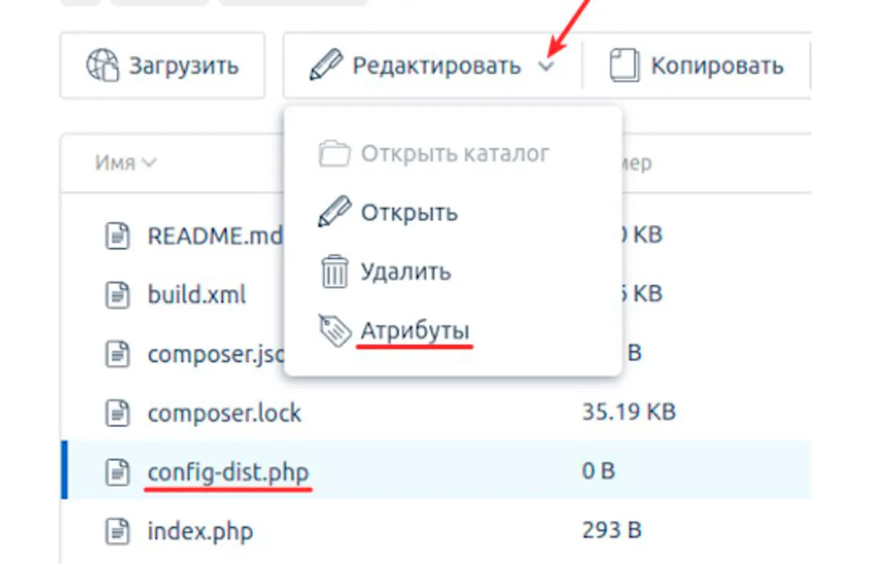Expand the Редактировать dropdown arrow

pos(545,67)
